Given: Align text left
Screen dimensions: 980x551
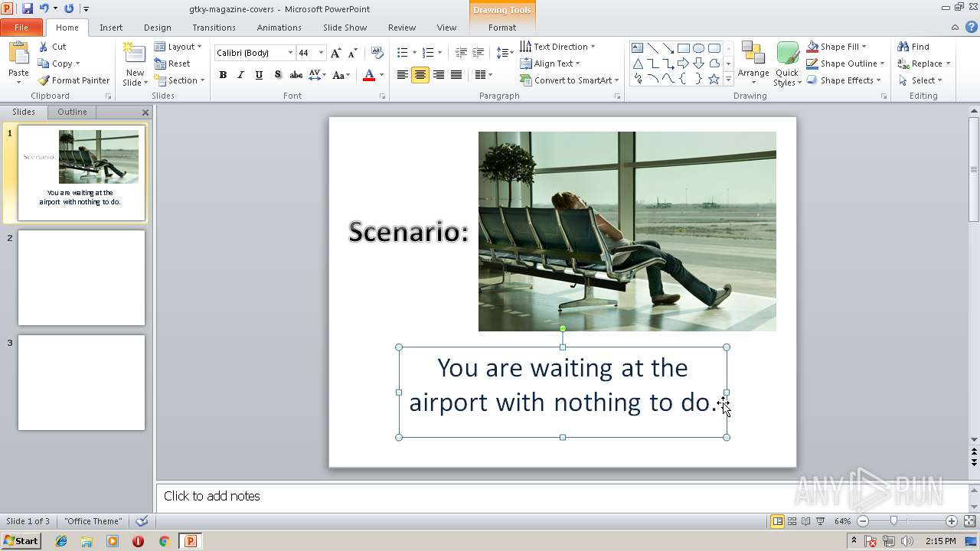Looking at the screenshot, I should pyautogui.click(x=403, y=75).
